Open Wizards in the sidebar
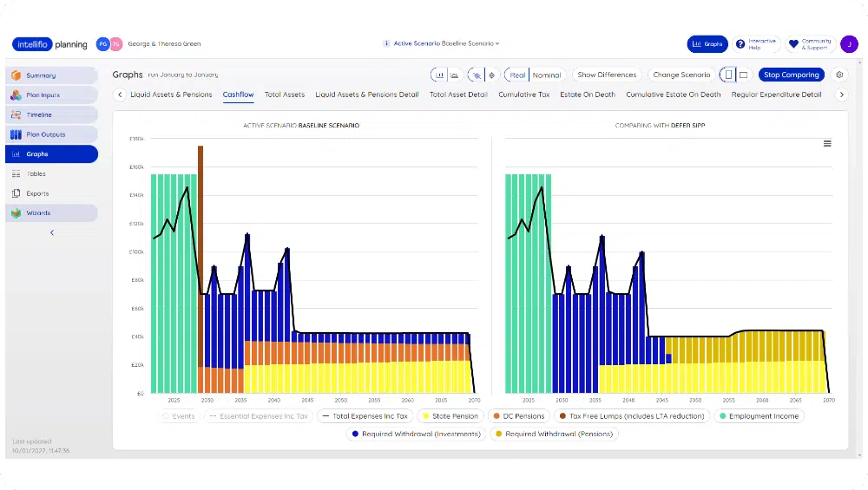Image resolution: width=868 pixels, height=490 pixels. tap(52, 213)
